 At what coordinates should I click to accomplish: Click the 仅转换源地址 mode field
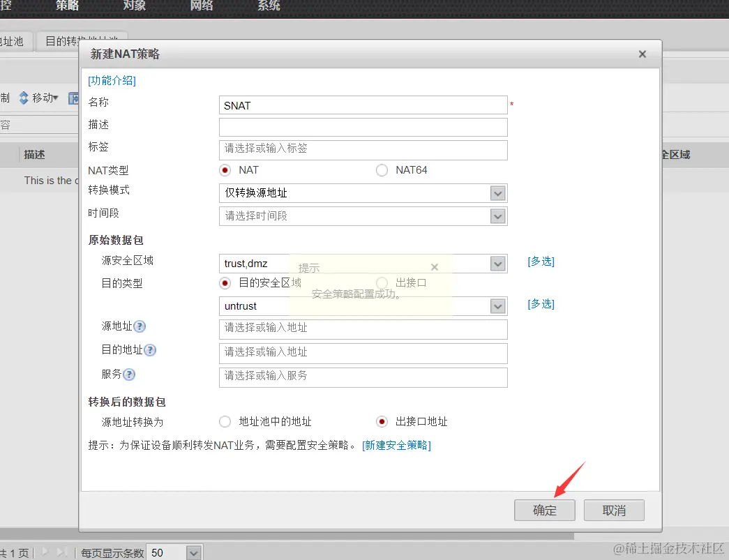[363, 193]
